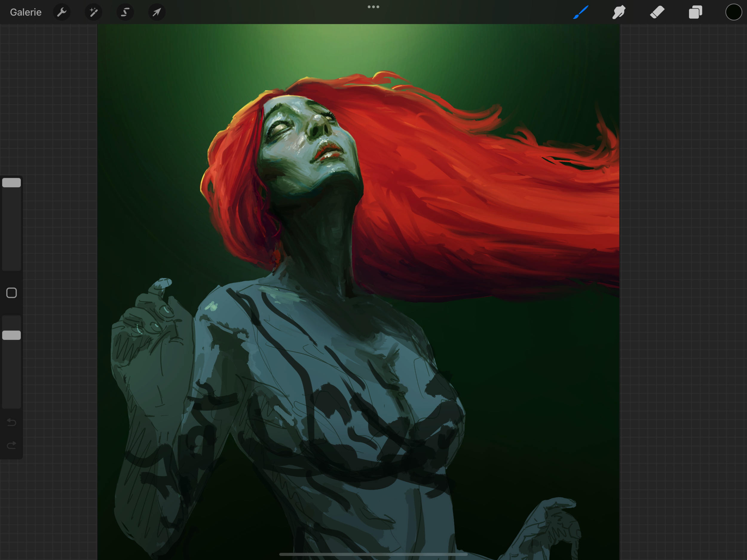Activate the Selection S tool
Viewport: 747px width, 560px height.
[x=125, y=13]
